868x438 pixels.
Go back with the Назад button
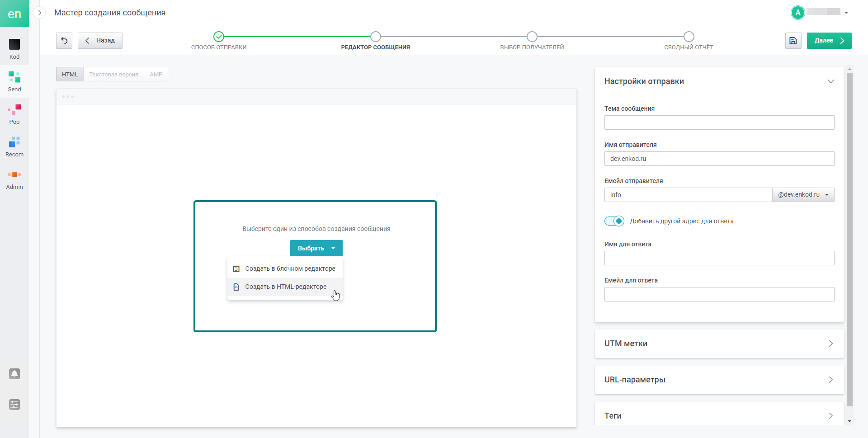(x=100, y=41)
